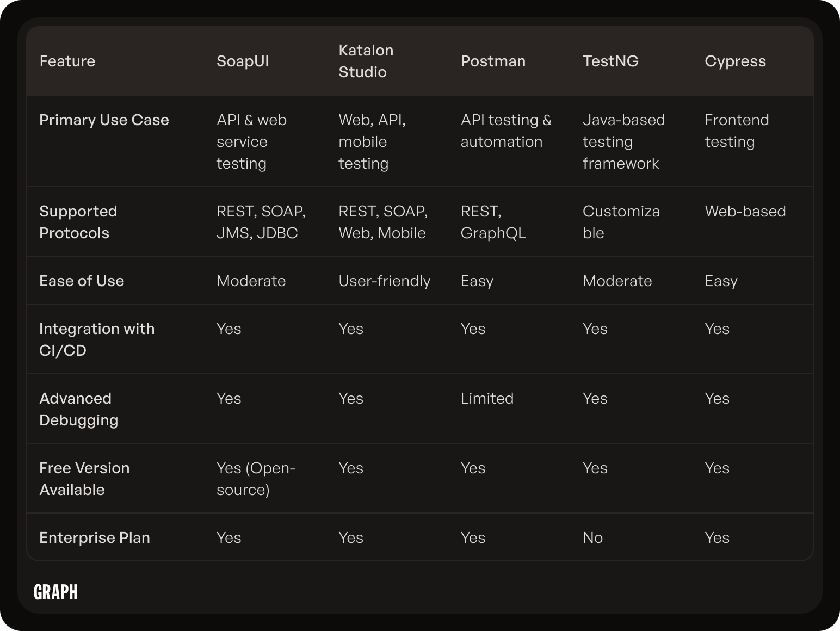The image size is (840, 631).
Task: Click TestNG's "Moderate" Ease of Use cell
Action: point(617,281)
